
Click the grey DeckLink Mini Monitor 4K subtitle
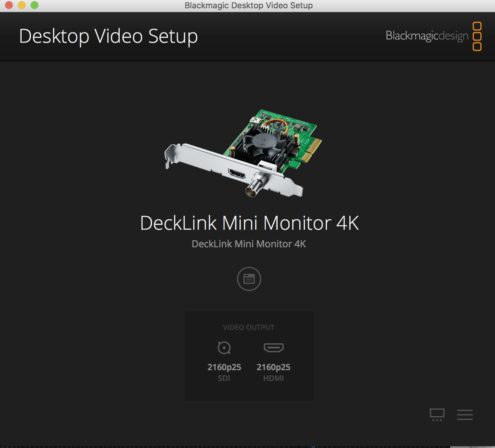point(249,244)
